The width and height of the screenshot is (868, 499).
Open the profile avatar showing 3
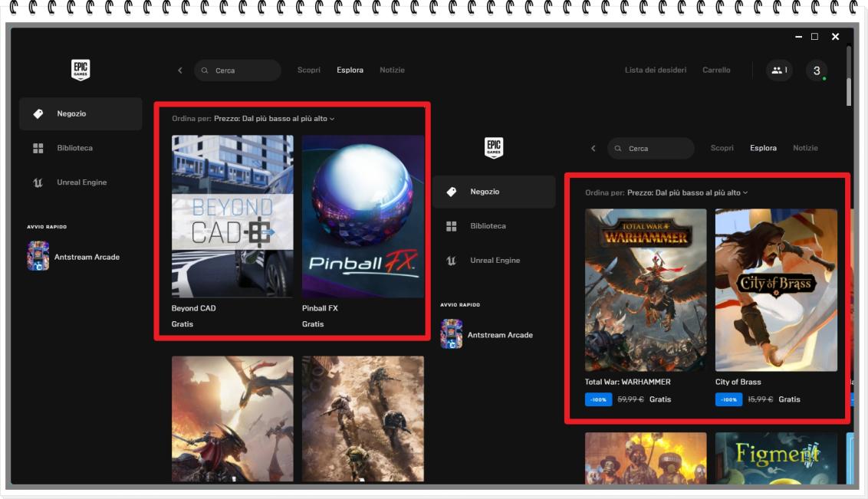pyautogui.click(x=817, y=71)
